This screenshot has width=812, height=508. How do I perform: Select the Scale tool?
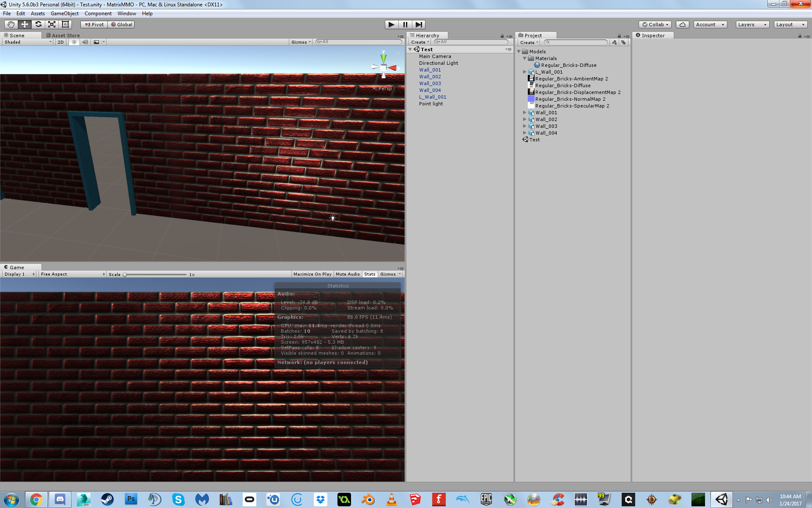pos(52,25)
